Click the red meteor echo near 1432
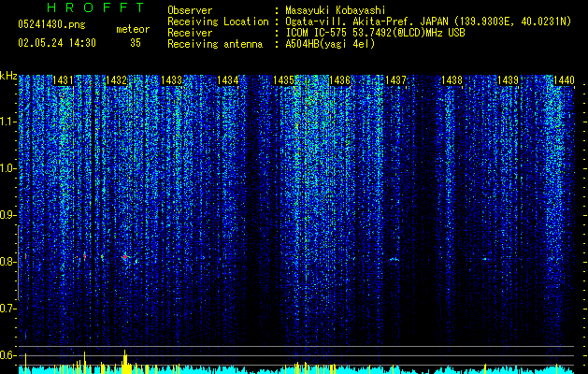This screenshot has height=374, width=588. 125,257
